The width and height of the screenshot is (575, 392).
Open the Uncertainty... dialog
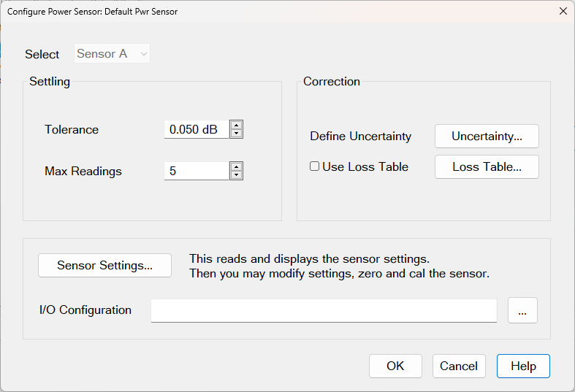click(x=487, y=136)
